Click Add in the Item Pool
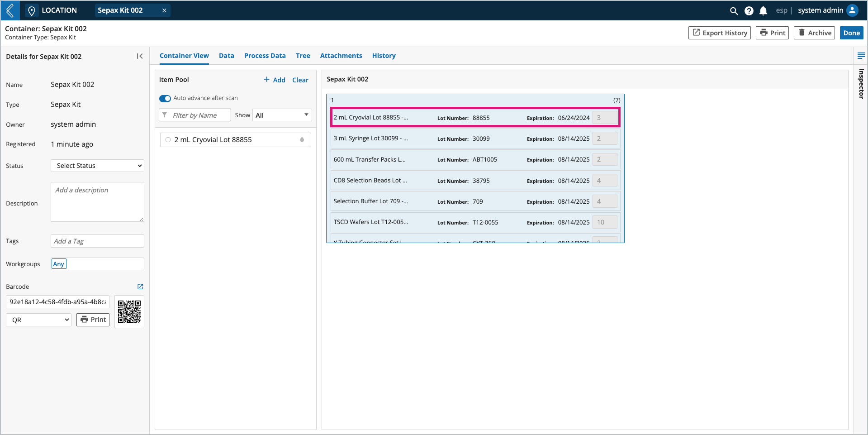This screenshot has width=868, height=435. [275, 80]
